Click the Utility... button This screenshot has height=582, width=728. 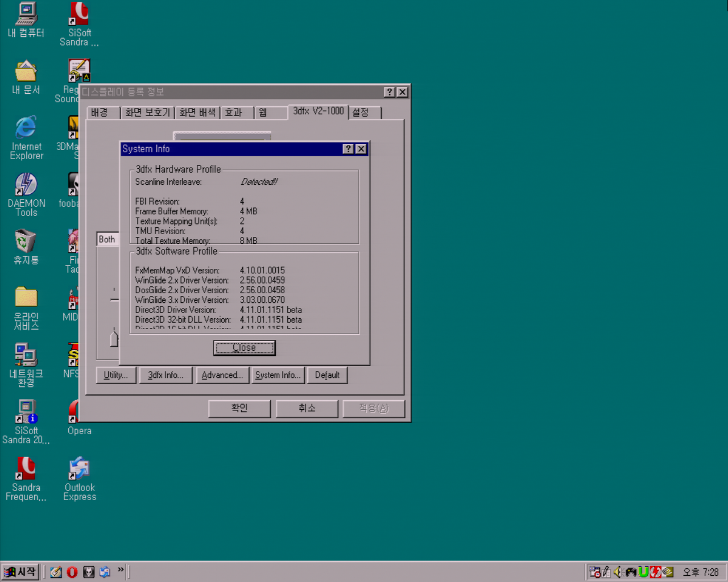116,375
